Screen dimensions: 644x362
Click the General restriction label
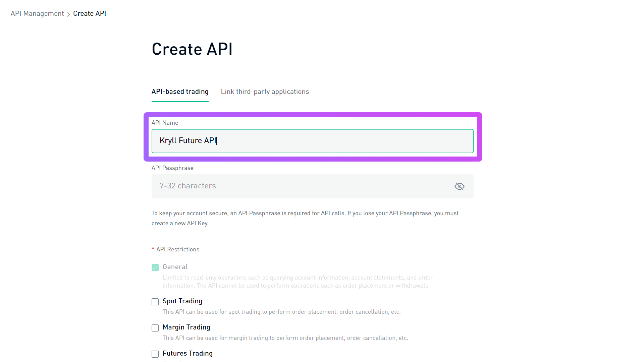click(175, 267)
